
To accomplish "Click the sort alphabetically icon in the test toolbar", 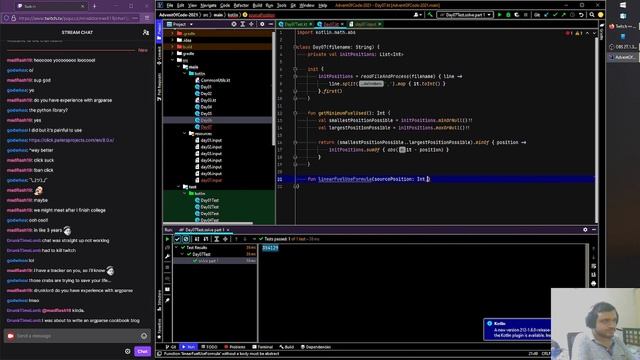I will 197,239.
